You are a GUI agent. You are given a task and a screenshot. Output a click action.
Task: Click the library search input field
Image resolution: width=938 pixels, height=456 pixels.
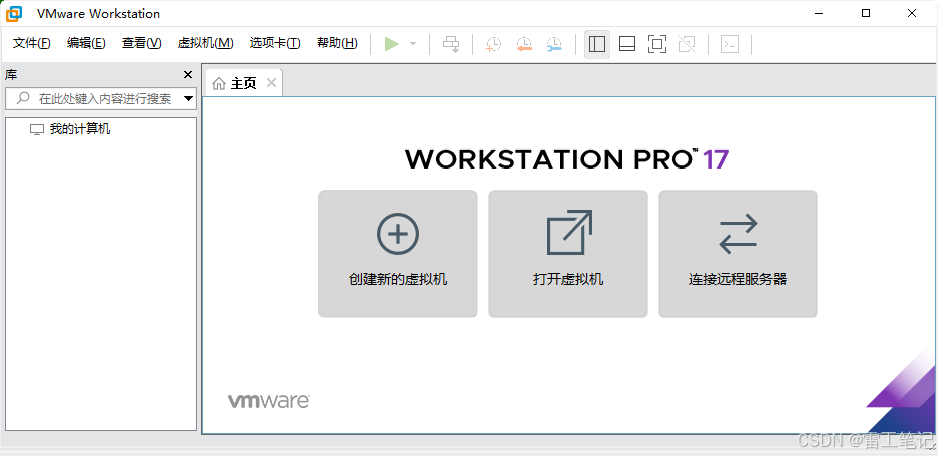click(100, 99)
